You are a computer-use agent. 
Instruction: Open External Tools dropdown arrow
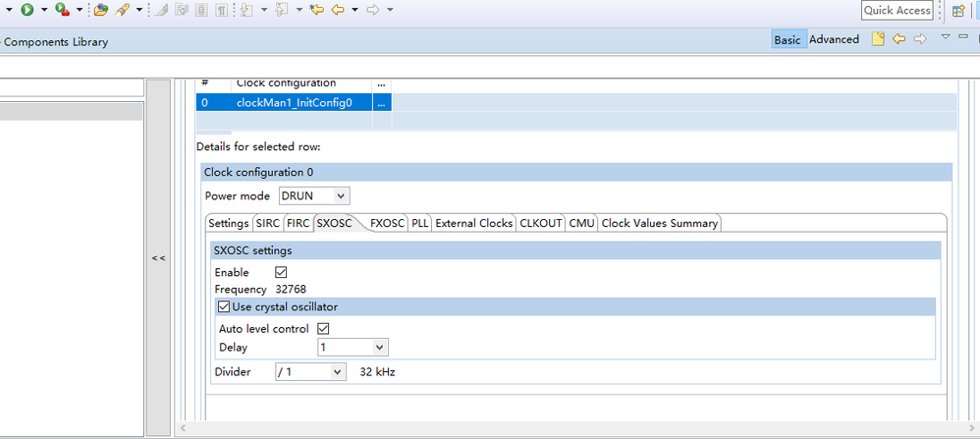tap(80, 10)
